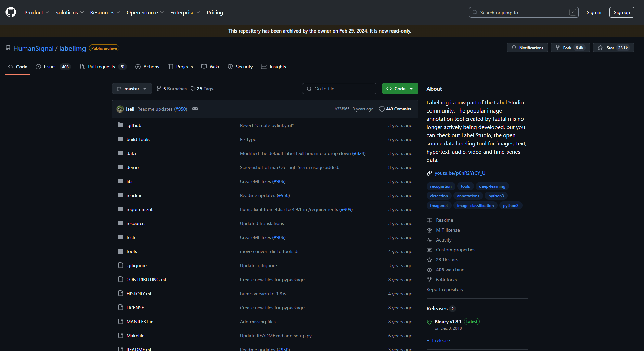This screenshot has width=644, height=351.
Task: Click the fork icon beside 6.4k forks
Action: click(429, 279)
